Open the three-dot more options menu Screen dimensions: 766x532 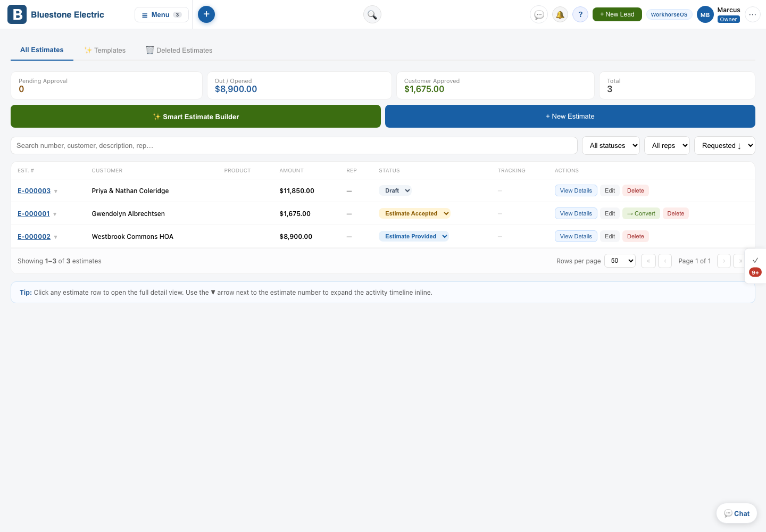point(752,14)
